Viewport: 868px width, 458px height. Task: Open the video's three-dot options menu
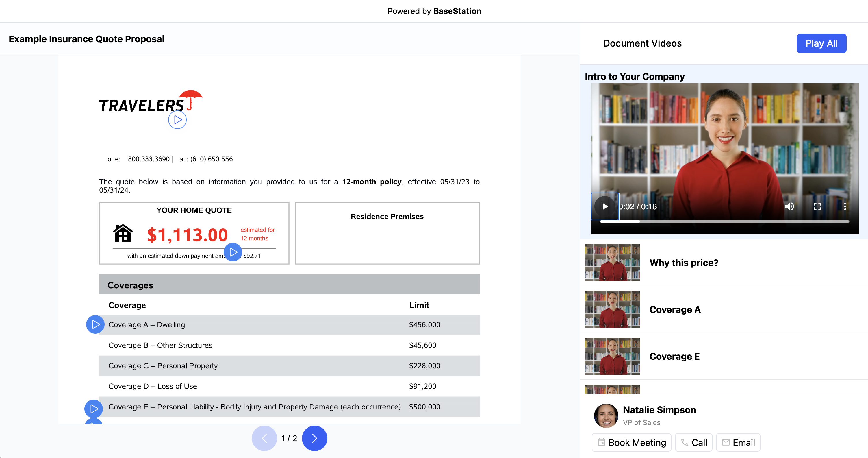pos(845,206)
